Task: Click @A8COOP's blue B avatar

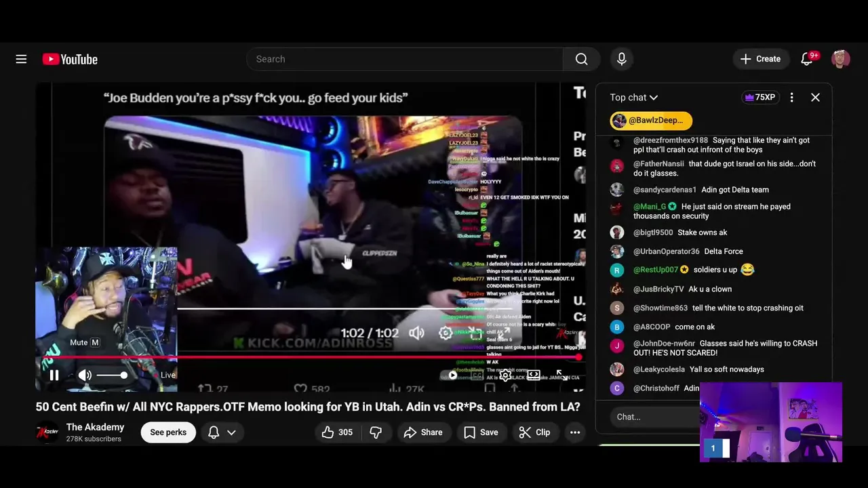Action: click(616, 327)
